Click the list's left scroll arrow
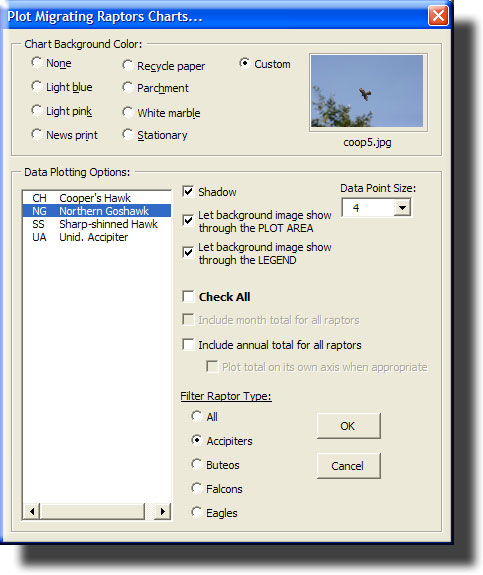Viewport: 483px width, 575px height. pos(32,511)
